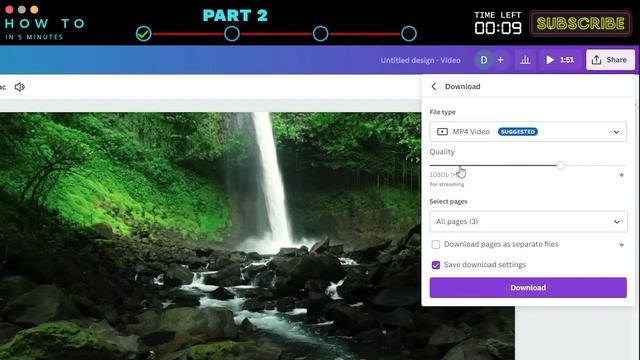Uncheck Save download settings

tap(436, 265)
